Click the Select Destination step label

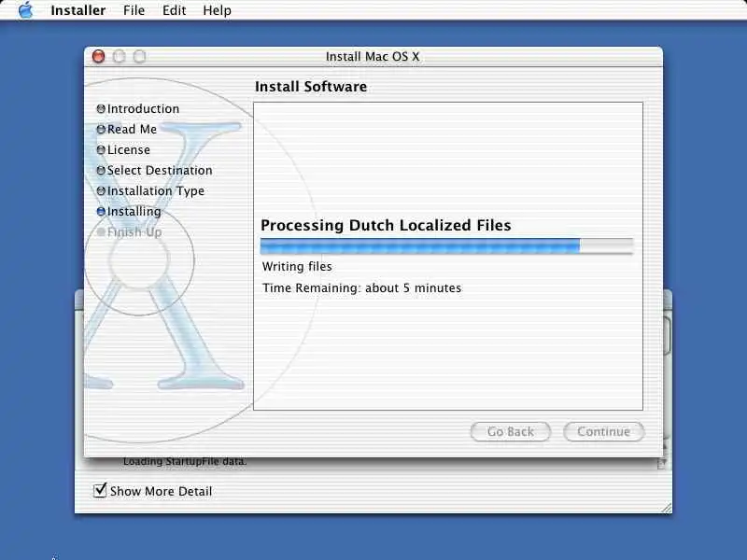click(x=160, y=171)
